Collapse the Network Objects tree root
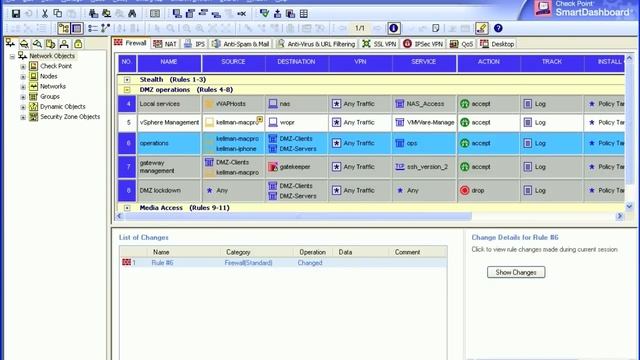640x360 pixels. click(12, 56)
